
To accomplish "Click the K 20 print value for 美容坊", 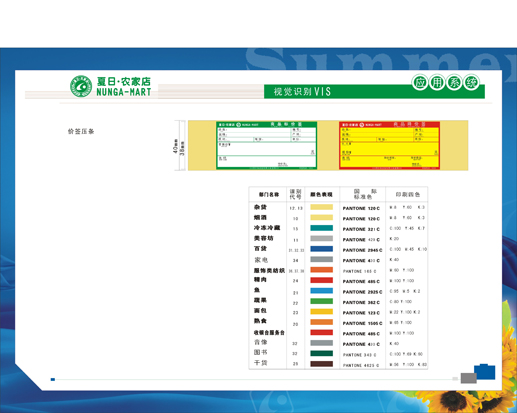I will [394, 239].
